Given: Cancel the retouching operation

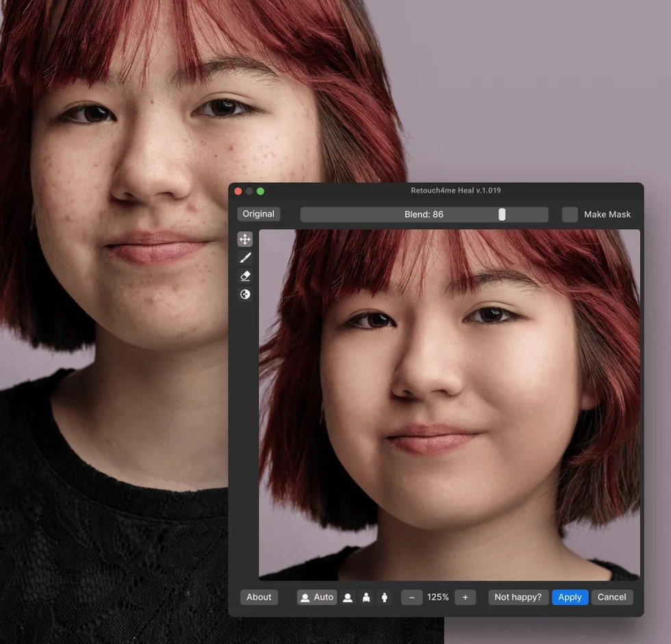Looking at the screenshot, I should [611, 597].
